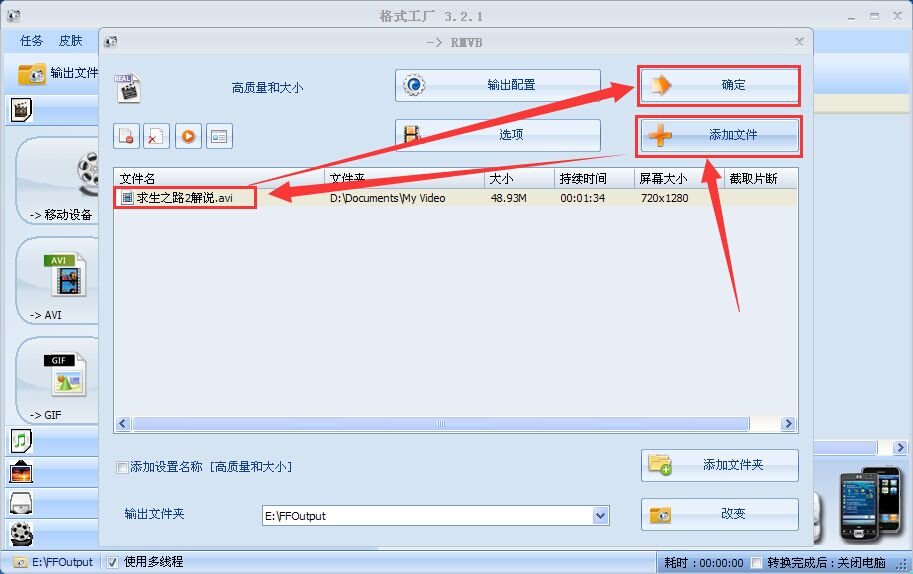This screenshot has width=913, height=574.
Task: Close the -> RMVB dialog
Action: pyautogui.click(x=799, y=42)
